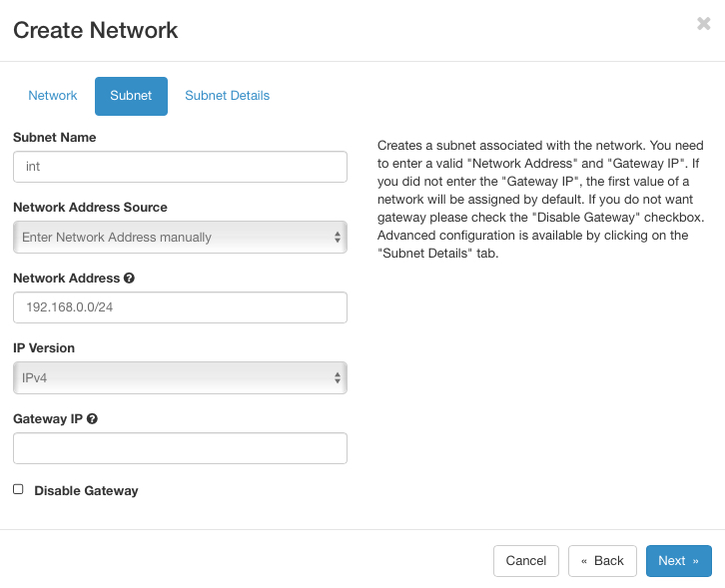Click the subnet help description text
This screenshot has width=725, height=588.
tap(540, 200)
